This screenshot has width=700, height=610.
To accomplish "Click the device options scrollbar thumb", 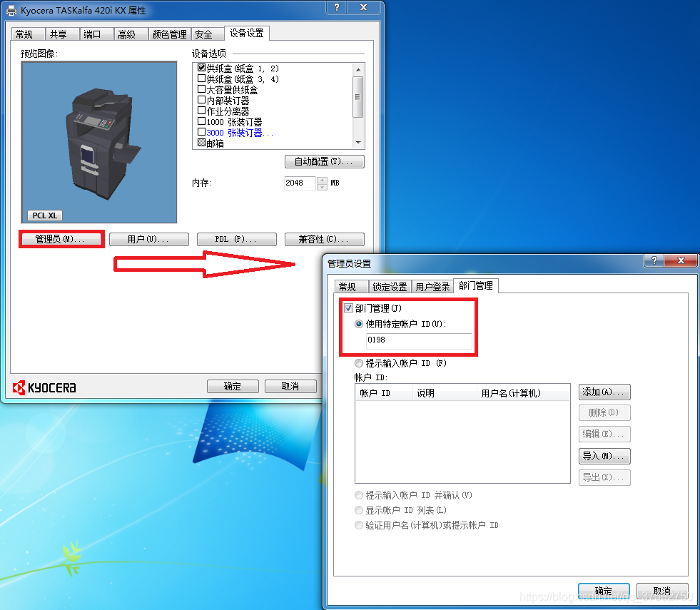I will (x=357, y=97).
